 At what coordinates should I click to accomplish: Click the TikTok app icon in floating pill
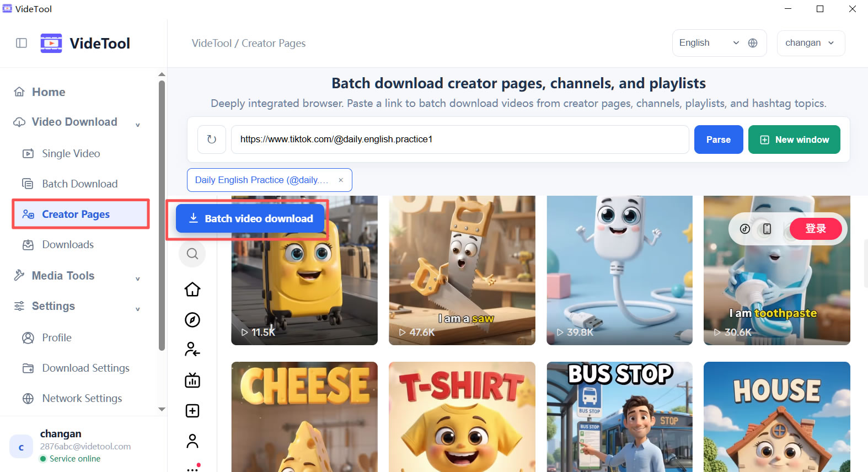(745, 229)
